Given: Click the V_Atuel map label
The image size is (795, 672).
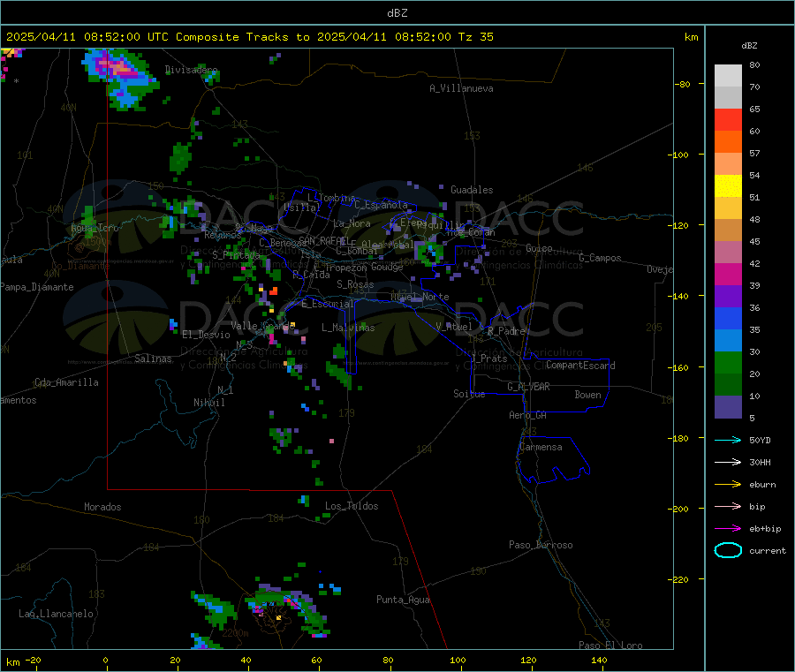Looking at the screenshot, I should [454, 327].
